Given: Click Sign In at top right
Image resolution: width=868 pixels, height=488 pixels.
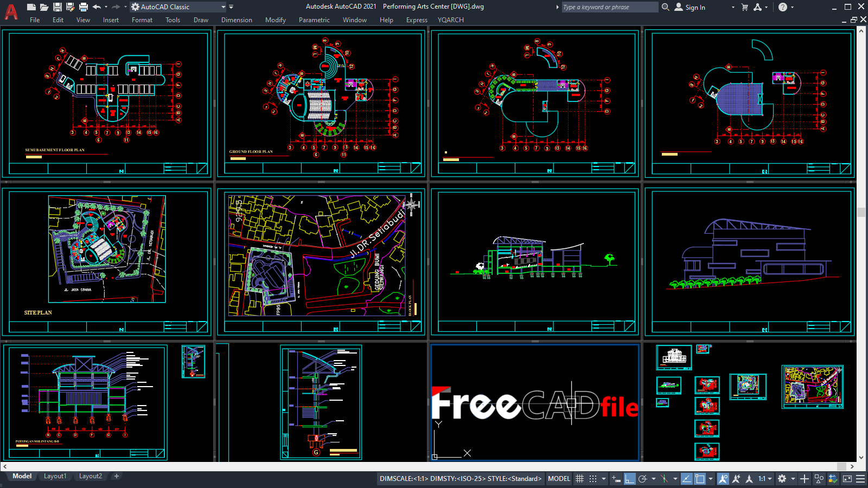Looking at the screenshot, I should pos(696,7).
